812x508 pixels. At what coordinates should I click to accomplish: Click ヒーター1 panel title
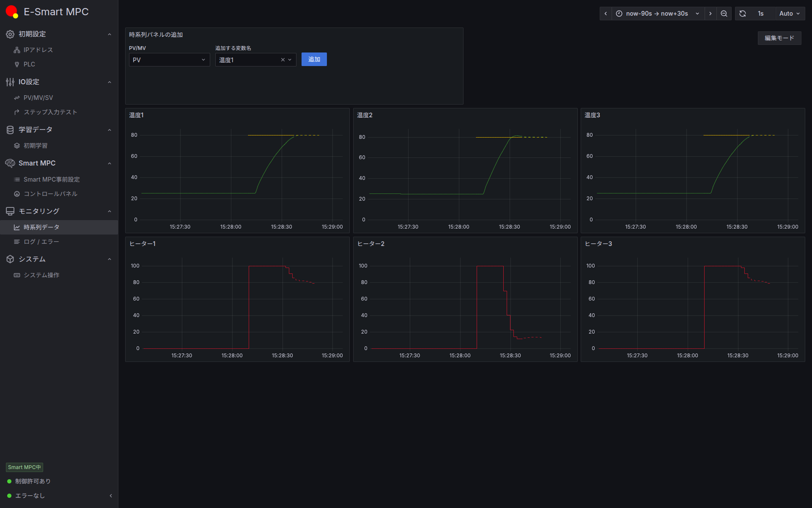pos(143,244)
